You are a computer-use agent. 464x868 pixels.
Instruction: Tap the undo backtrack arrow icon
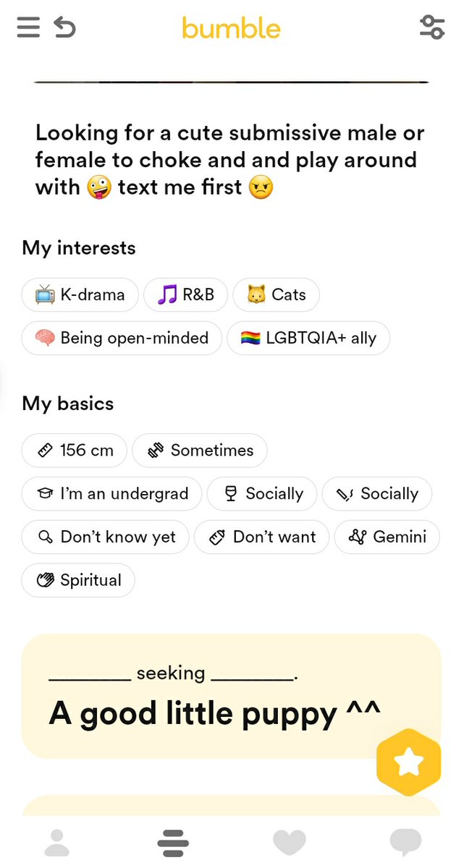[65, 27]
